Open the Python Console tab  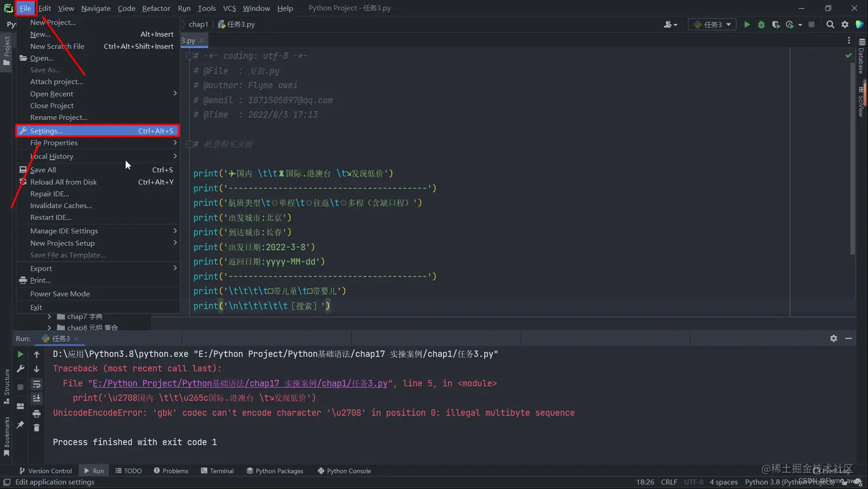click(344, 471)
